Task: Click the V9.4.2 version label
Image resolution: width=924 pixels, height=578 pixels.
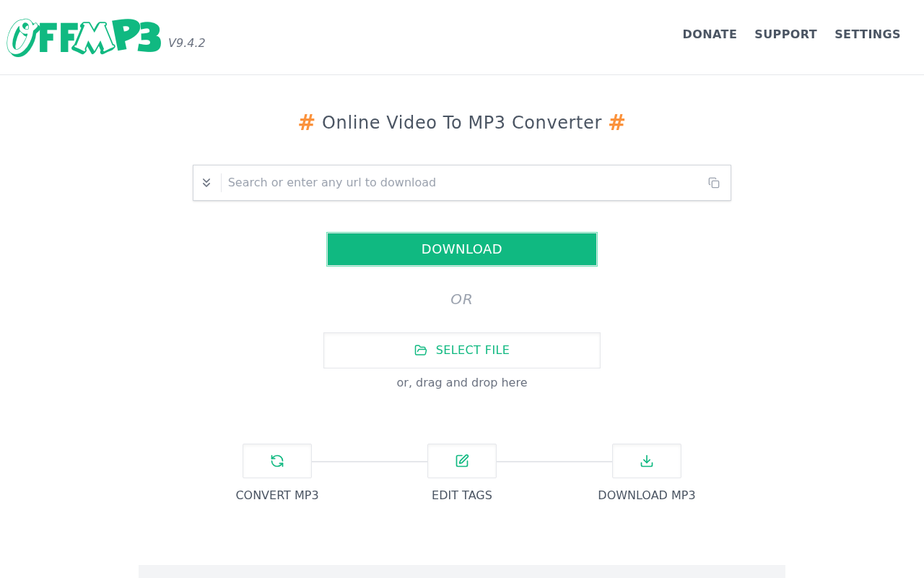Action: (187, 43)
